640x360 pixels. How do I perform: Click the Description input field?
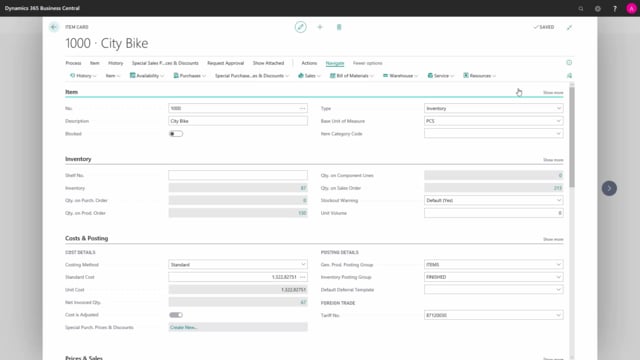pyautogui.click(x=238, y=121)
